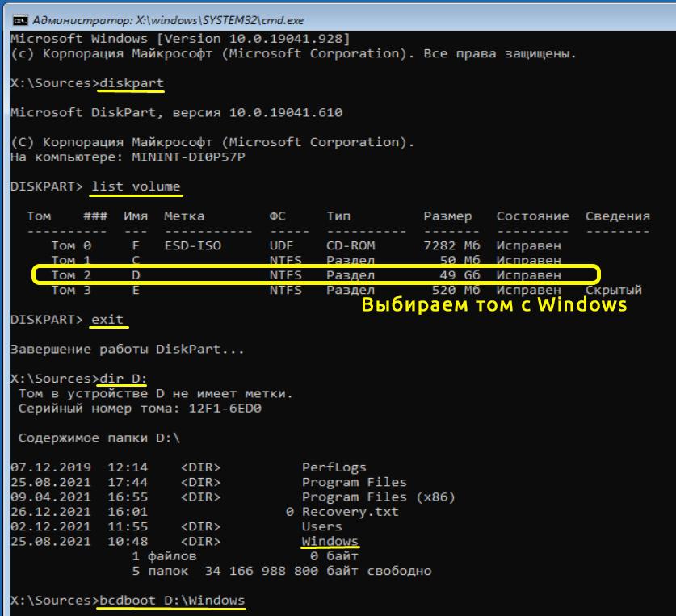
Task: Click the cmd.exe title bar icon
Action: pos(20,20)
